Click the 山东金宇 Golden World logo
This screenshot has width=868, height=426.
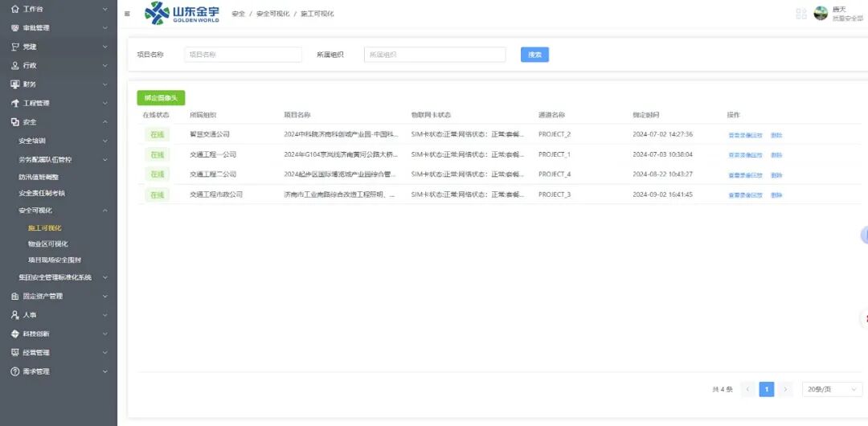click(182, 13)
